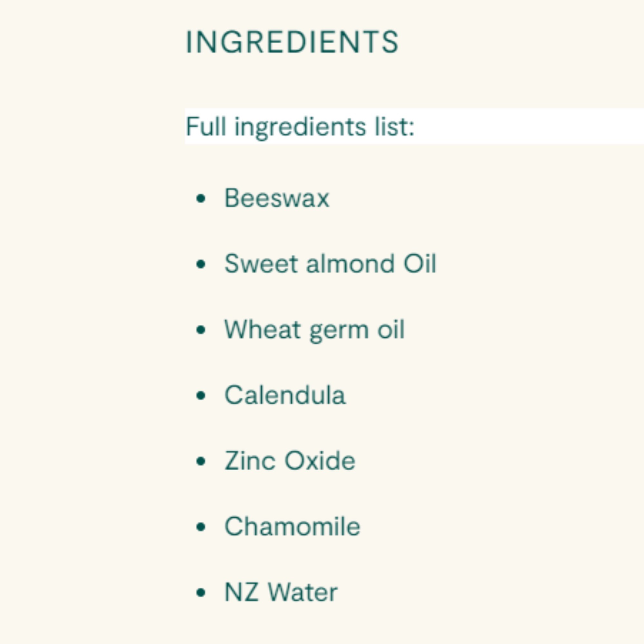Click the INGREDIENTS heading
The width and height of the screenshot is (644, 644).
click(x=292, y=42)
